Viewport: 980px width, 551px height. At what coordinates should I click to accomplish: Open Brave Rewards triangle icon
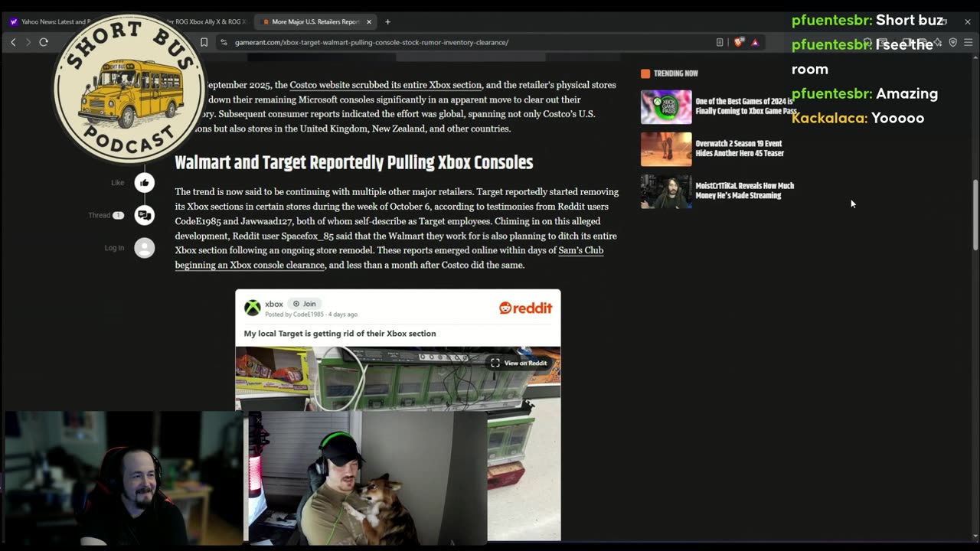tap(755, 42)
